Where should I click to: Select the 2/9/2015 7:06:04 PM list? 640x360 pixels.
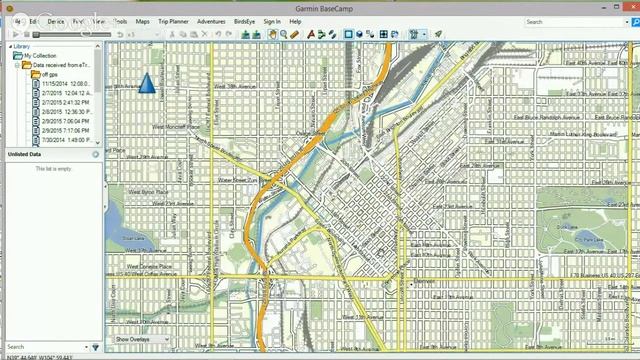(61, 121)
